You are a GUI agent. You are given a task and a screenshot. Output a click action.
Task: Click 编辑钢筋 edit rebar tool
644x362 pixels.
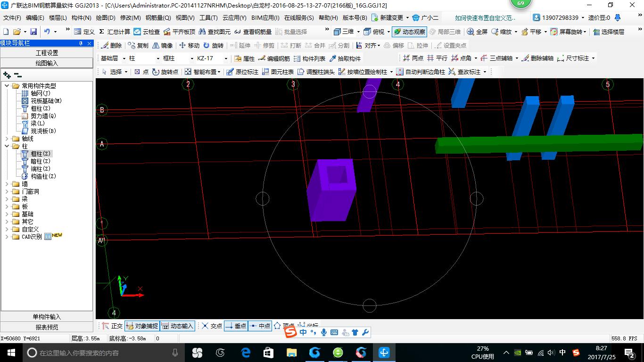274,58
